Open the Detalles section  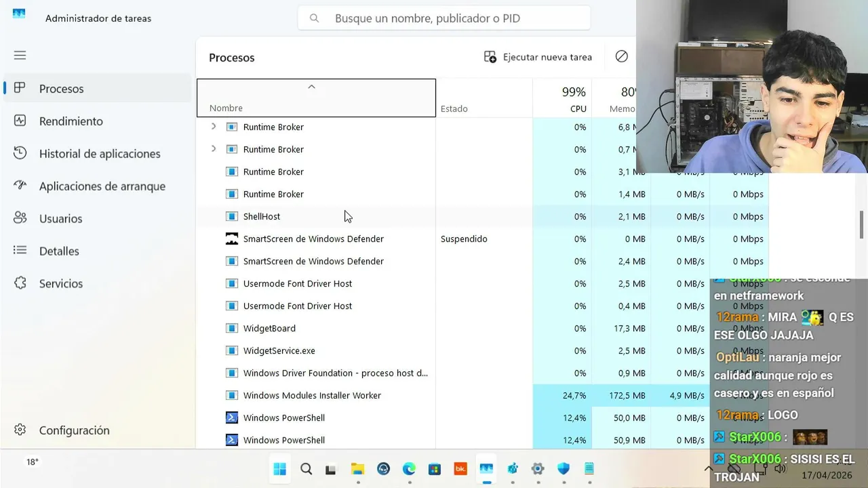98,251
